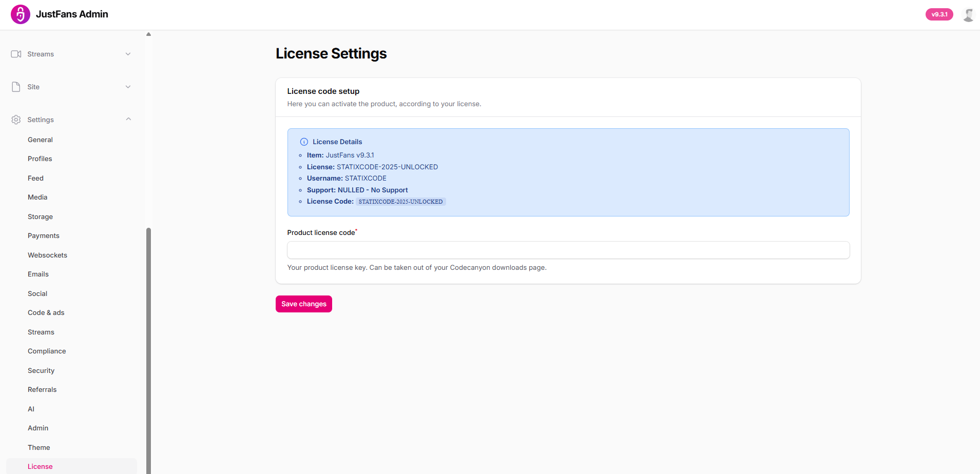Screen dimensions: 980x474
Task: Click the License Details info icon
Action: tap(304, 142)
